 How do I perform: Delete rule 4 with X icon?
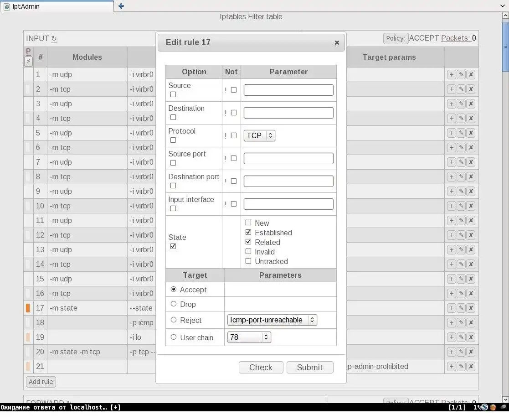(x=471, y=118)
